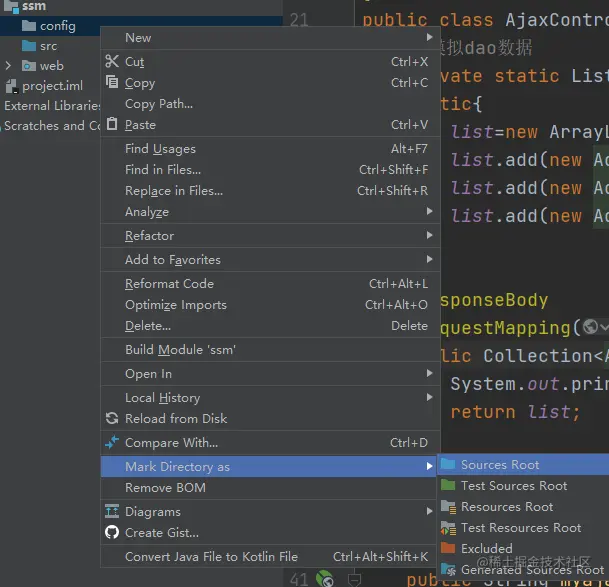Select Delete... menu entry
This screenshot has height=587, width=609.
(270, 326)
